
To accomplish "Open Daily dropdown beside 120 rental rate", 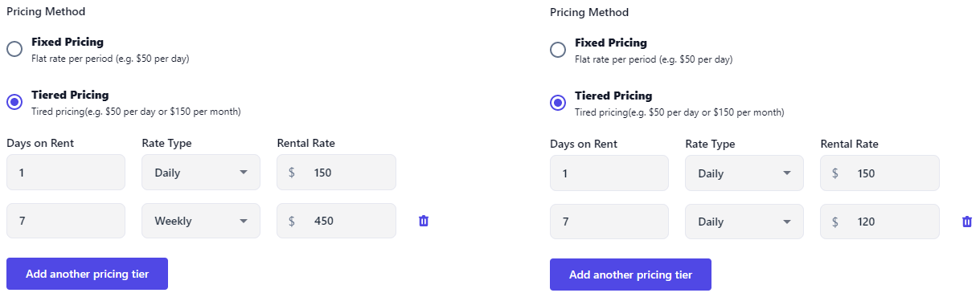I will (744, 222).
